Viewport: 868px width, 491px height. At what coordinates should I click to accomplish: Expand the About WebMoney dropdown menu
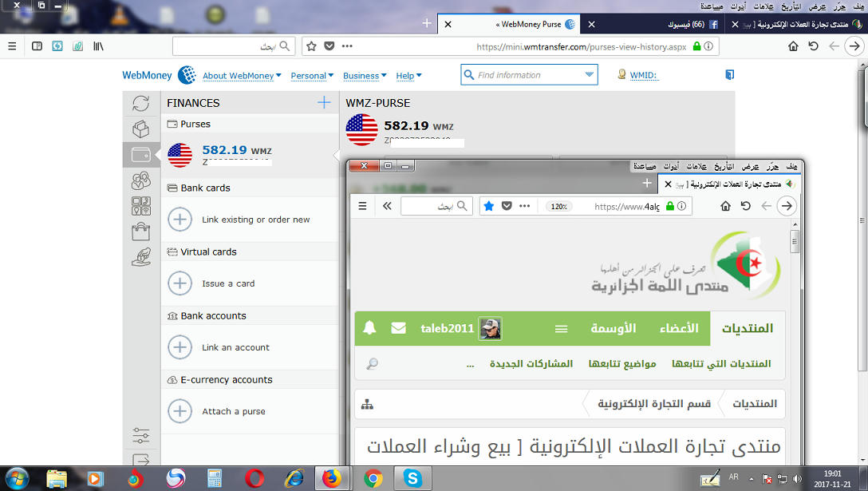(x=242, y=76)
